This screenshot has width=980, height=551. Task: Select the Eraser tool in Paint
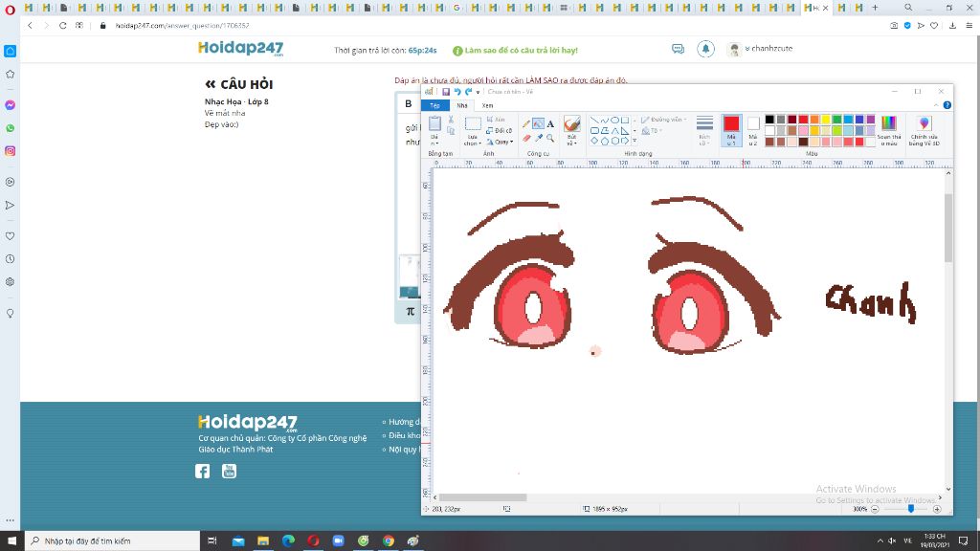(x=526, y=138)
